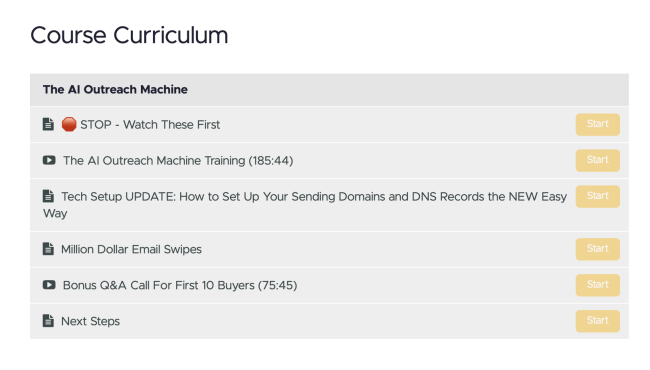The height and width of the screenshot is (370, 650).
Task: Click document icon next to Next Steps
Action: (48, 320)
